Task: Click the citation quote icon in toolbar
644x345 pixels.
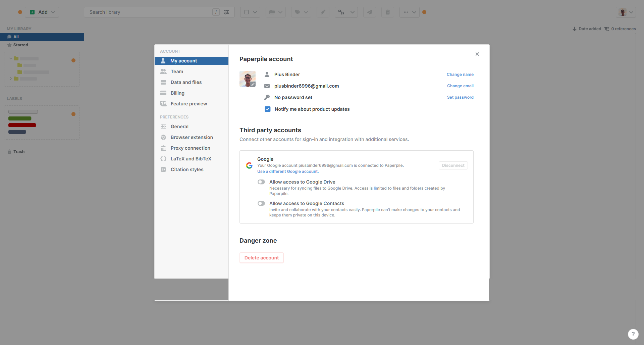Action: pyautogui.click(x=341, y=12)
